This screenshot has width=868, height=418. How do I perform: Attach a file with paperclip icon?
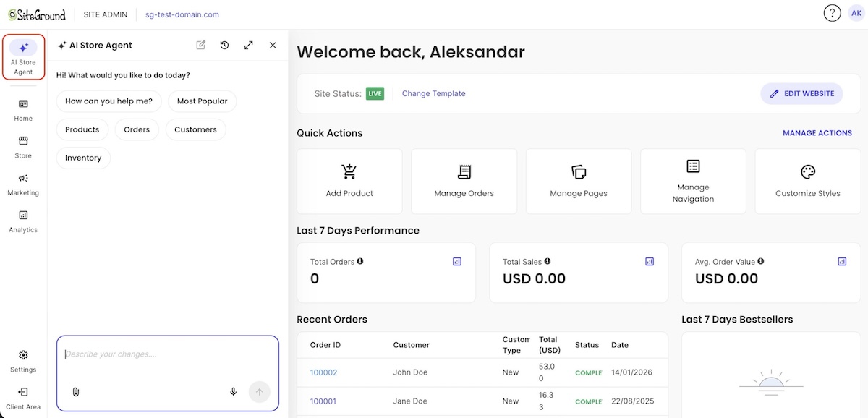[75, 392]
